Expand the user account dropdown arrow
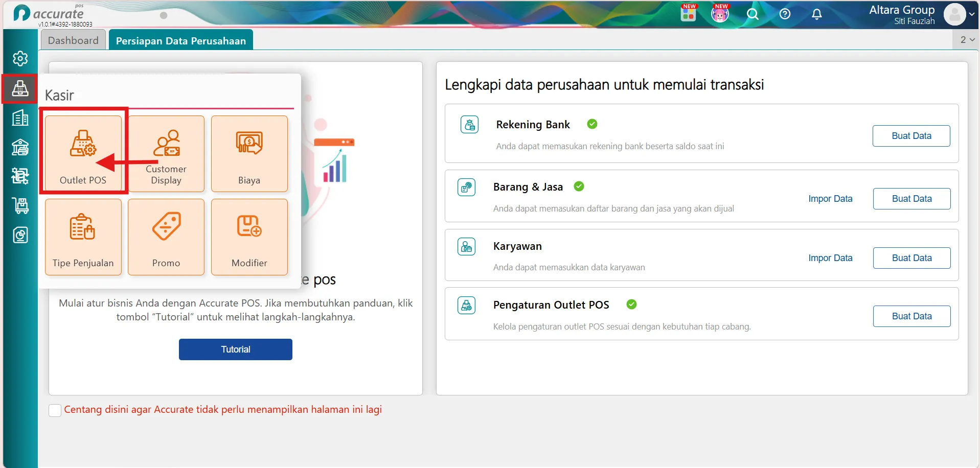Viewport: 980px width, 468px height. pos(972,14)
